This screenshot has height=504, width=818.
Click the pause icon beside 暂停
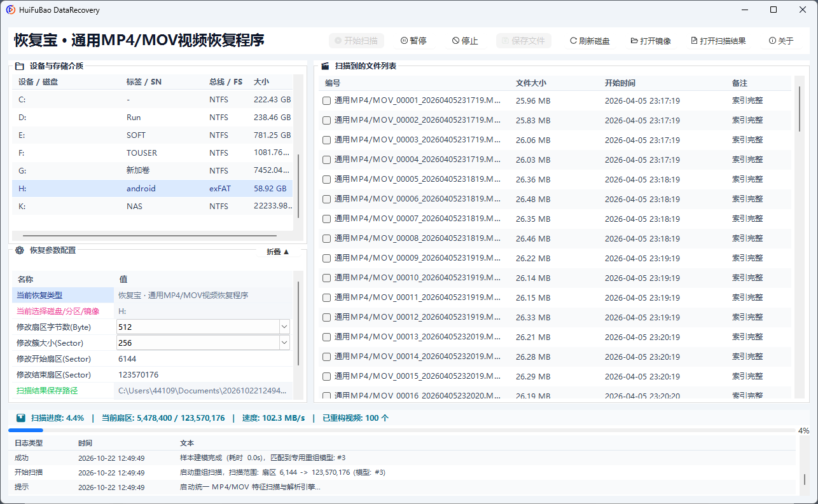[x=404, y=41]
